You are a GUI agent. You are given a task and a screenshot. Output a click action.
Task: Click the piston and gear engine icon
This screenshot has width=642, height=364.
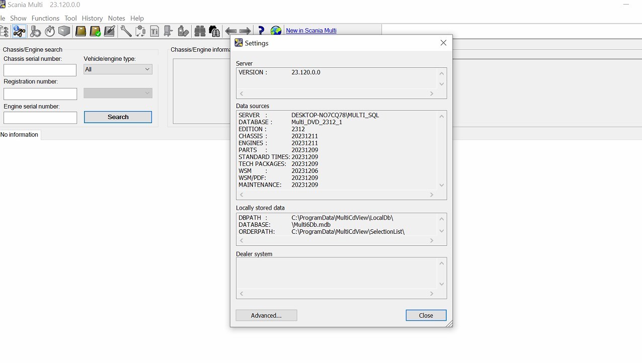[x=35, y=31]
